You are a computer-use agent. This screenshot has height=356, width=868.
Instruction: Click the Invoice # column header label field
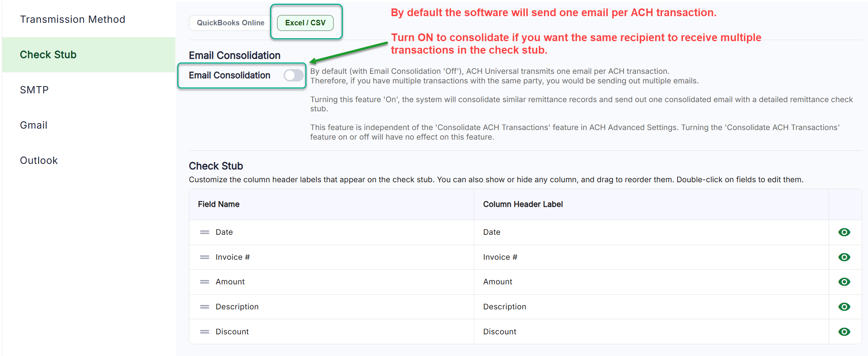pos(500,257)
